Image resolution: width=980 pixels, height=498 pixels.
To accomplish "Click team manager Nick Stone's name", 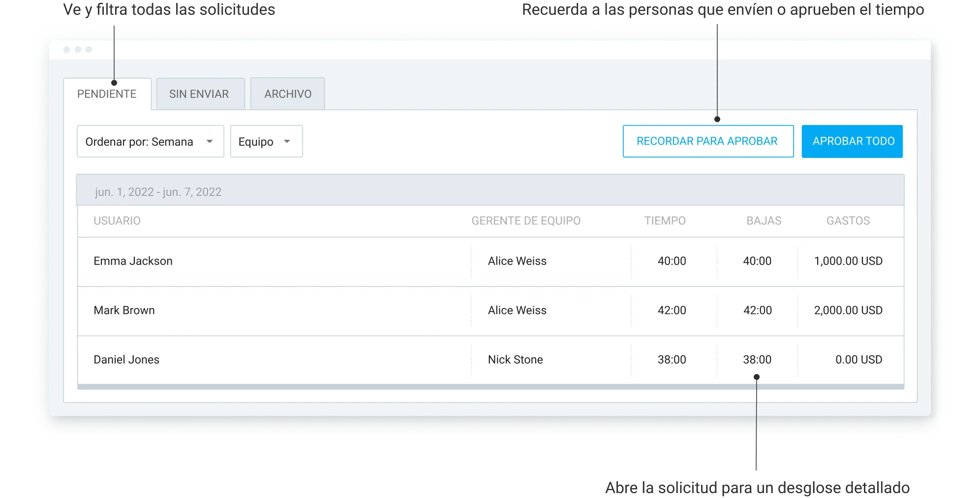I will click(x=515, y=360).
